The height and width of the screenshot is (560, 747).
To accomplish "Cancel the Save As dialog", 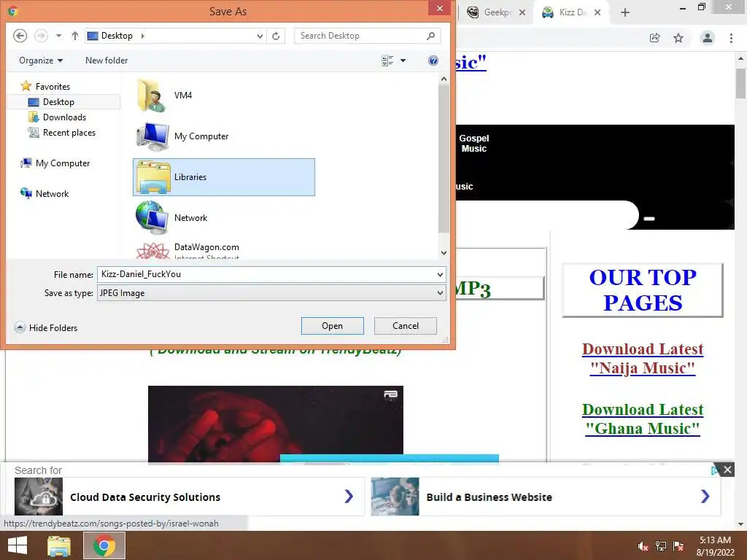I will coord(406,326).
